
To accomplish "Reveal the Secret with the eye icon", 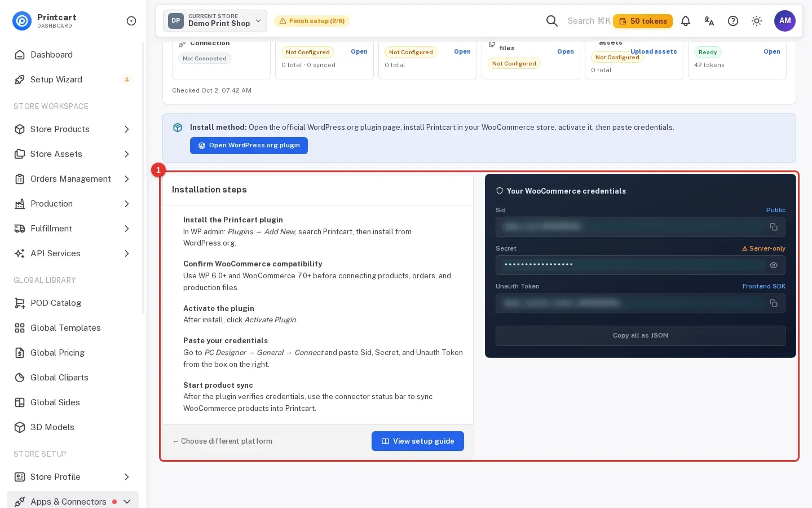I will tap(774, 265).
